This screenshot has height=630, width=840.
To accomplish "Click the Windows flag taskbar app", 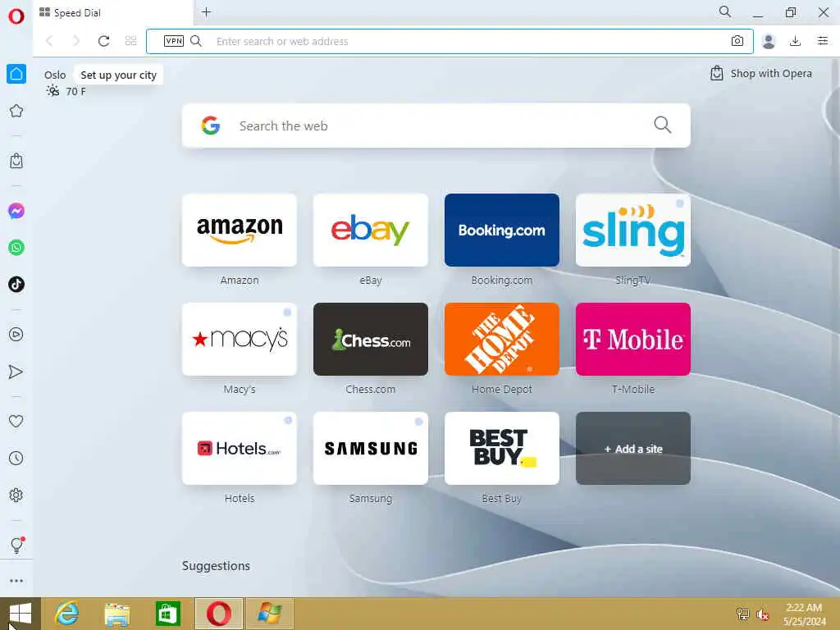I will (269, 614).
